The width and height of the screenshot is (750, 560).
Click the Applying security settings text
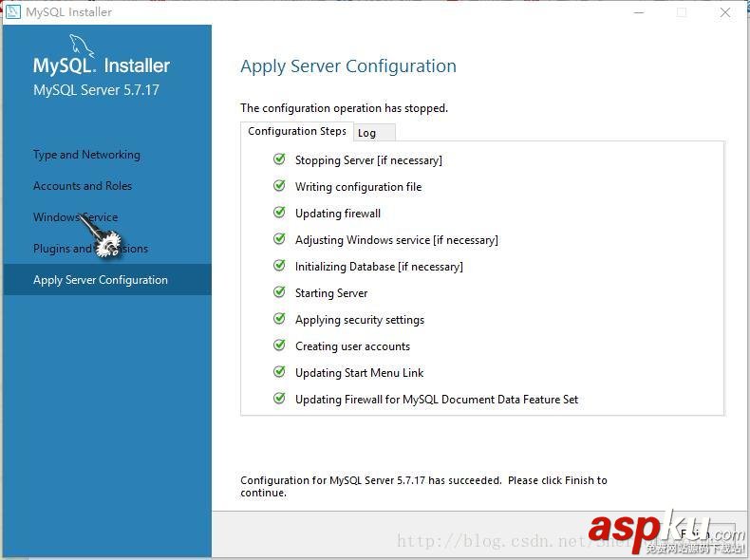[x=360, y=320]
